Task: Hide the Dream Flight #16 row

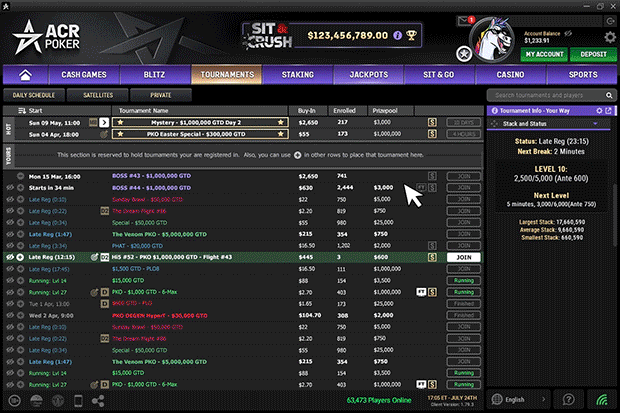Action: pyautogui.click(x=10, y=211)
